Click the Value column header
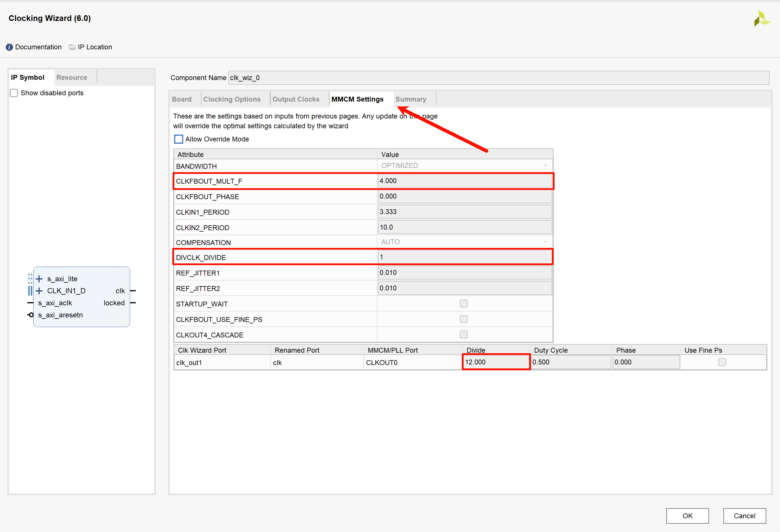 click(465, 154)
